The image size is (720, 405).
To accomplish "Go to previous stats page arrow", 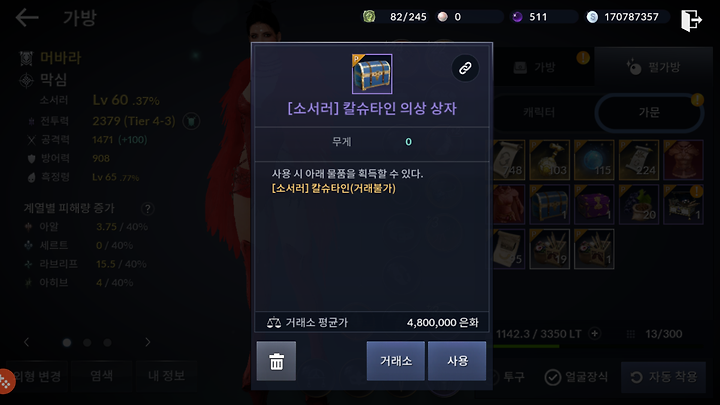I will tap(26, 342).
